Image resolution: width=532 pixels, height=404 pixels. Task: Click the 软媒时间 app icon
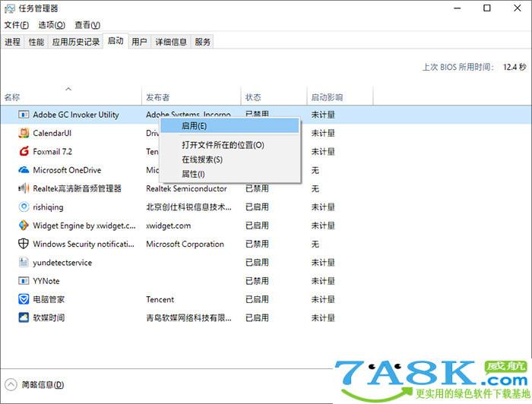pos(24,317)
